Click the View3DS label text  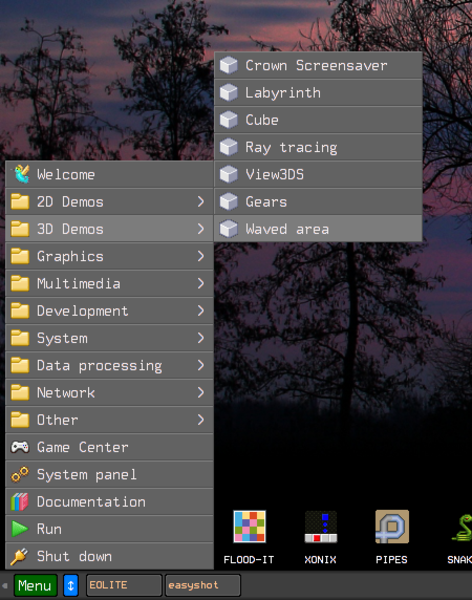click(x=274, y=174)
